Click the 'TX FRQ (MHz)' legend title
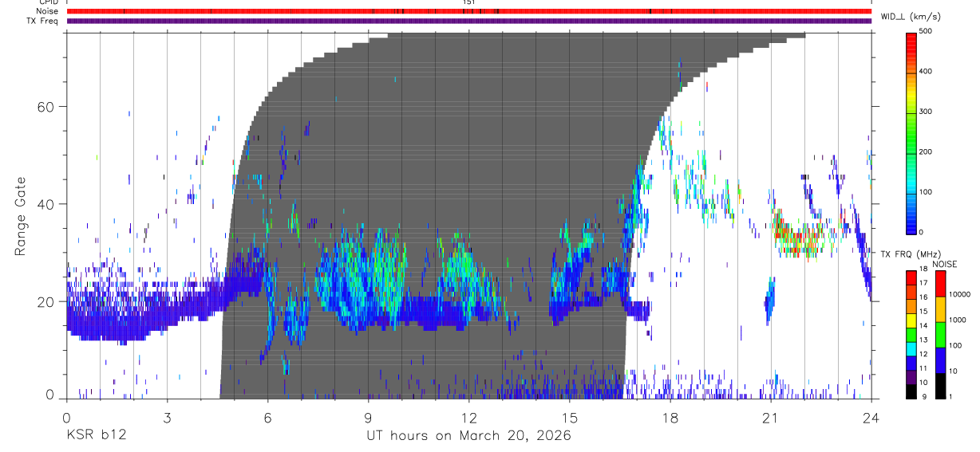The height and width of the screenshot is (452, 980). tap(909, 254)
